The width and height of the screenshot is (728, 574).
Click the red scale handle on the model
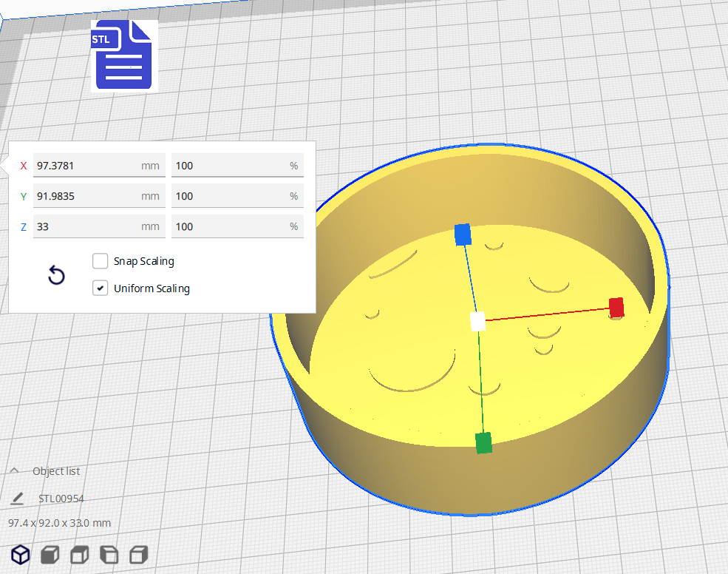click(616, 307)
